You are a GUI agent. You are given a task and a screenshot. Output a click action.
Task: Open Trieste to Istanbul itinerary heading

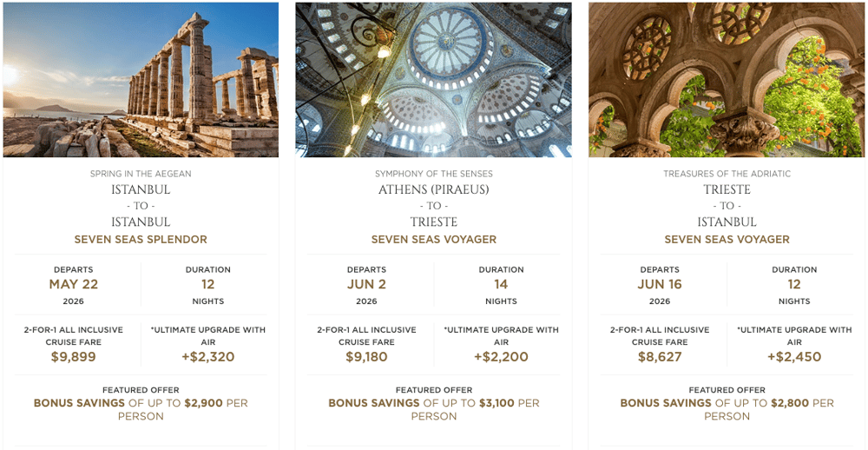727,206
